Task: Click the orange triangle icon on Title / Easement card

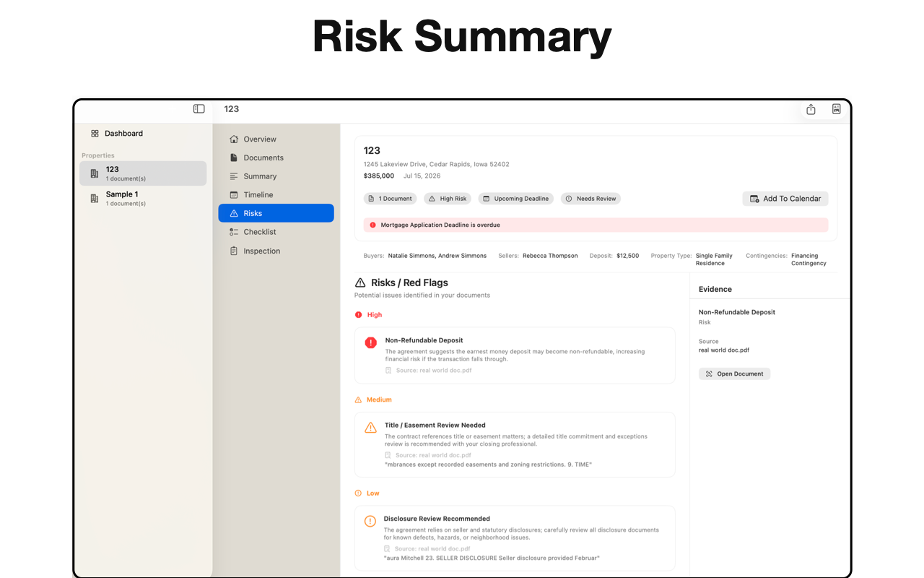Action: [370, 428]
